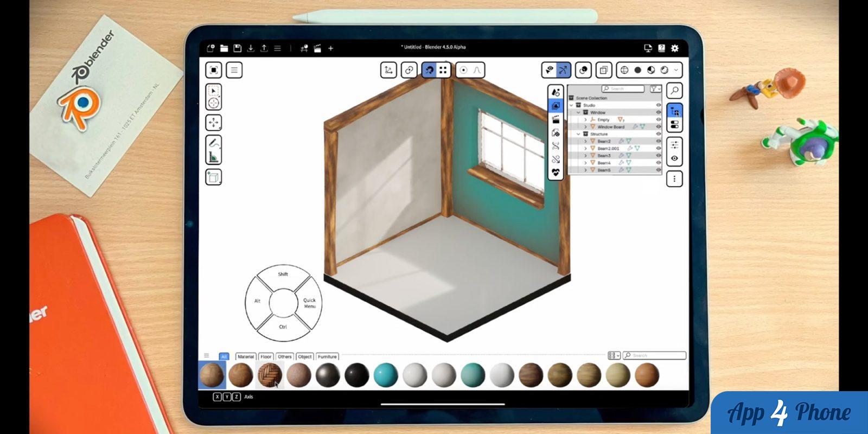Open the outliner filter dropdown
This screenshot has height=434, width=868.
tap(655, 89)
